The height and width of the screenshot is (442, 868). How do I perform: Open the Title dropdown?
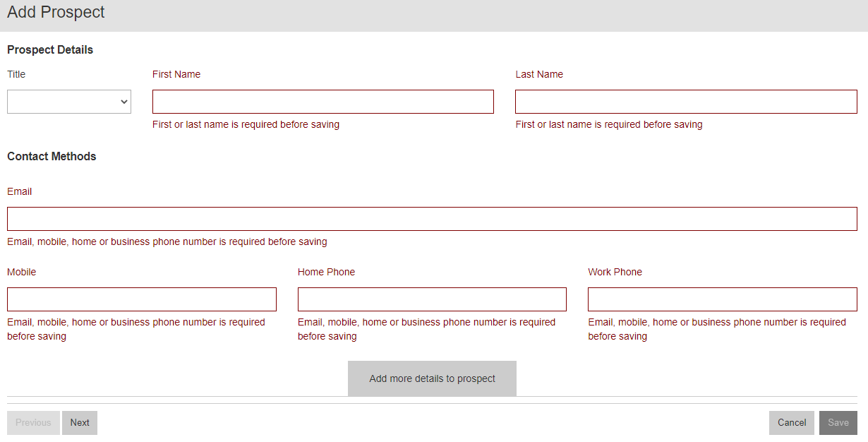tap(69, 102)
